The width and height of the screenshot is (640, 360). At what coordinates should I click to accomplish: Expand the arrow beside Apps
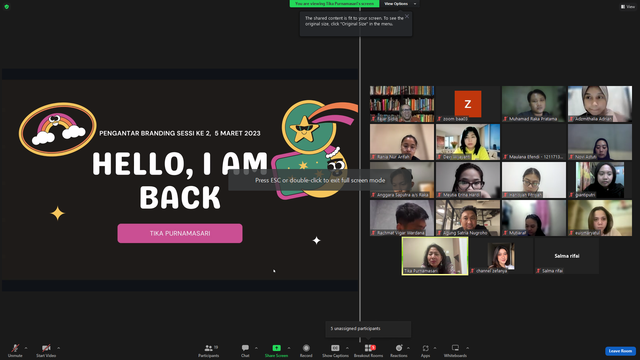pos(435,348)
